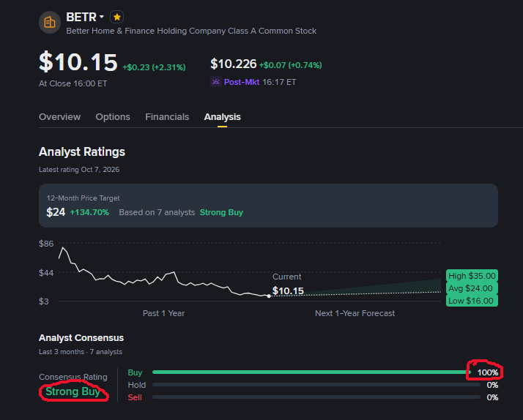
Task: Open the Overview tab
Action: (x=60, y=117)
